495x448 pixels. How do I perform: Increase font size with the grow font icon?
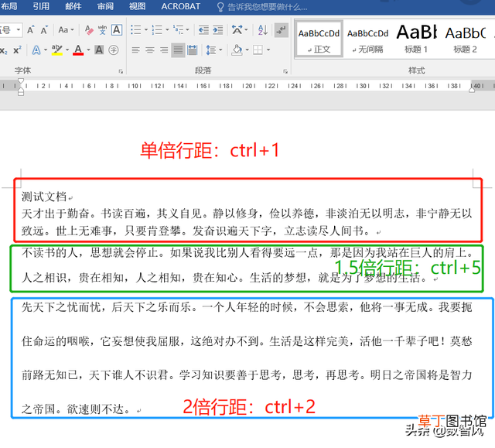(30, 30)
